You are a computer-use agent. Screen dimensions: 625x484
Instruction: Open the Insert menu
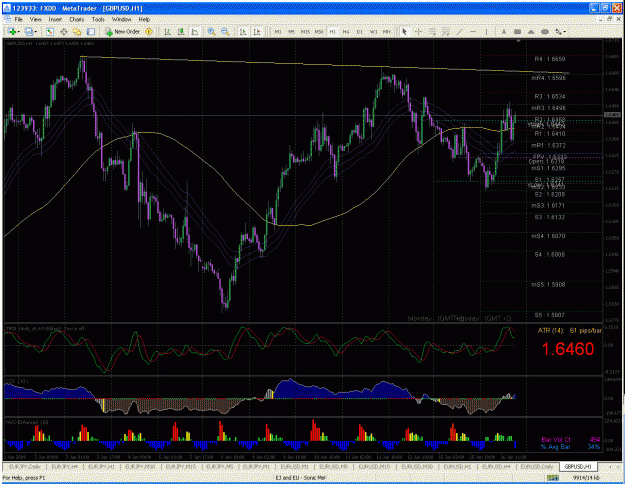coord(55,19)
